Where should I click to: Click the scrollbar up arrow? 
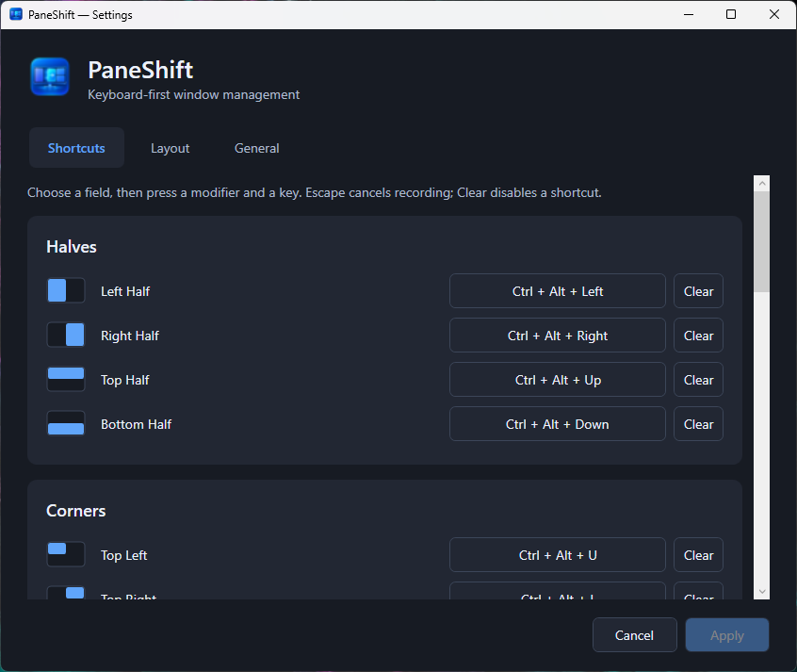click(761, 183)
